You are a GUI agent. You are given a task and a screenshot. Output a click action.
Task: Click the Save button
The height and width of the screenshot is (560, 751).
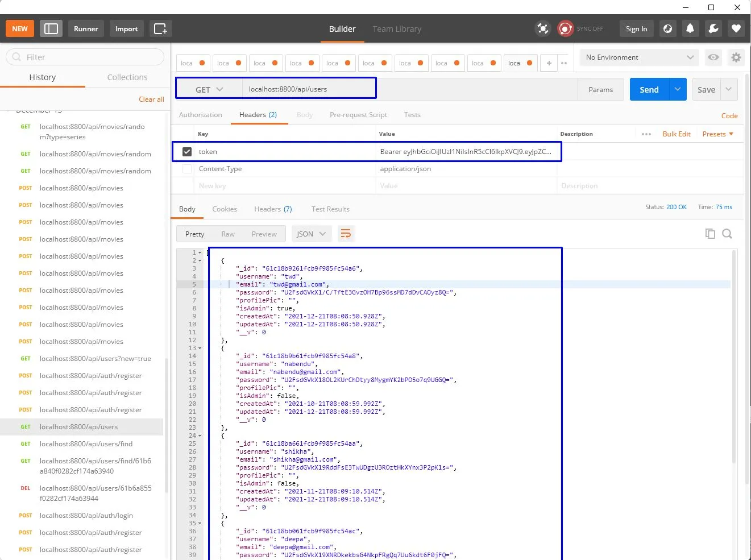pyautogui.click(x=707, y=90)
